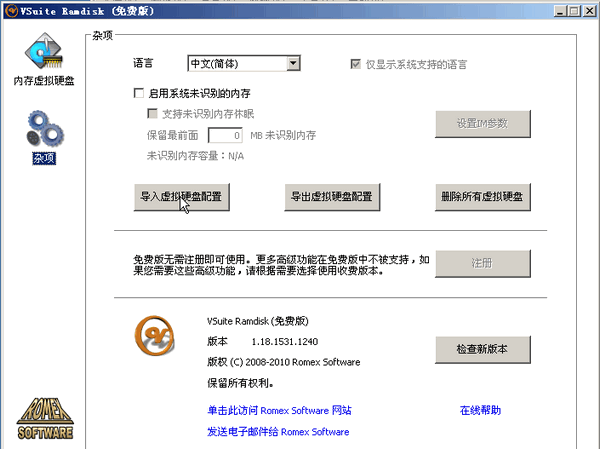Click 导入虚拟硬盘配置 button
The image size is (600, 449).
[x=181, y=197]
